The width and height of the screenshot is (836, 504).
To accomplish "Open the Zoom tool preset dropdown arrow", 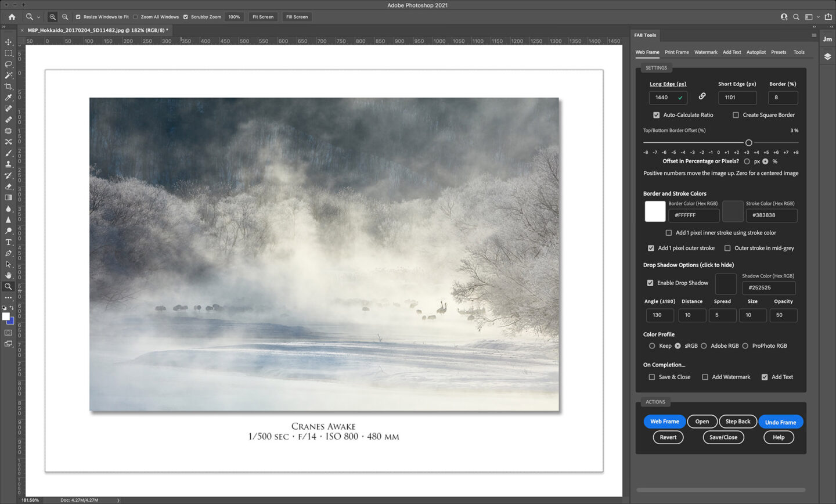I will [38, 17].
